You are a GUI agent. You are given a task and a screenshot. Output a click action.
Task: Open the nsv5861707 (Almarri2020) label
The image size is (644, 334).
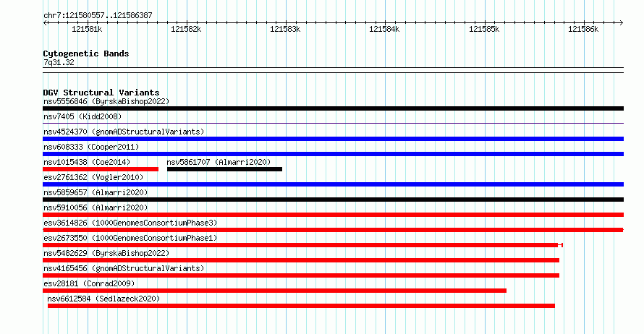coord(219,162)
